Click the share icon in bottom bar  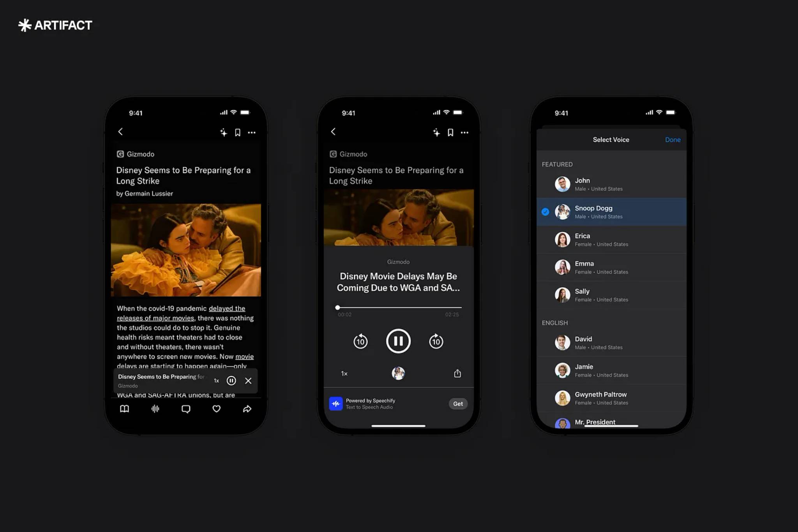click(x=248, y=408)
